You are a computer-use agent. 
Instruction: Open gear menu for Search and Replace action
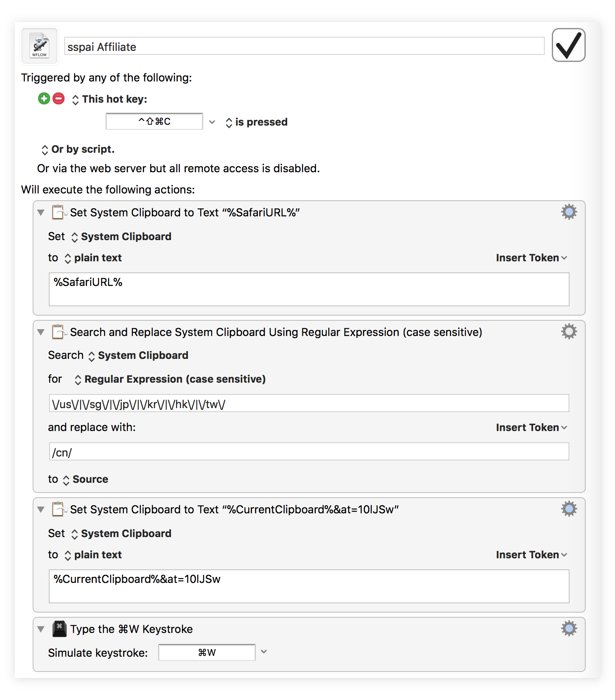[x=569, y=331]
